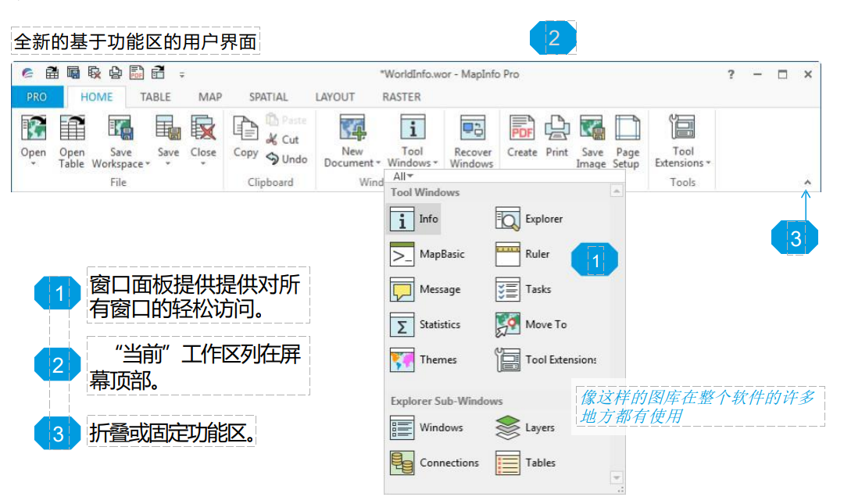
Task: Click the Copy icon in Clipboard group
Action: [x=245, y=129]
